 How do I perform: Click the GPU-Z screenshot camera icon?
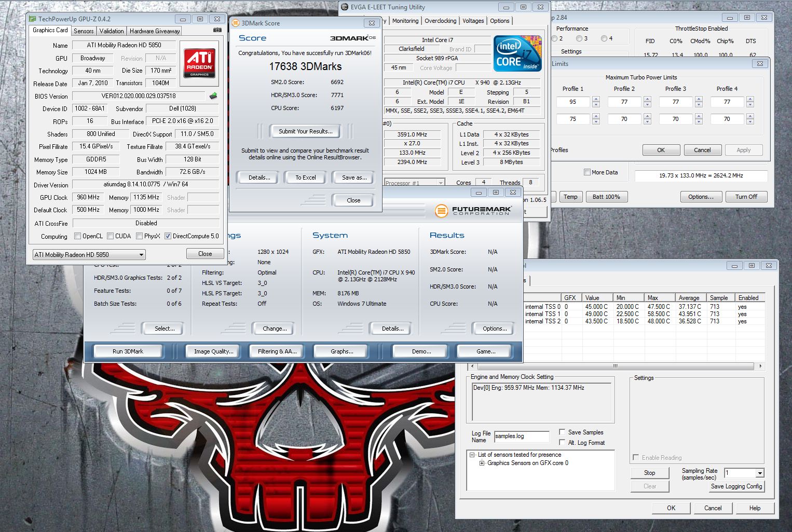pos(217,30)
